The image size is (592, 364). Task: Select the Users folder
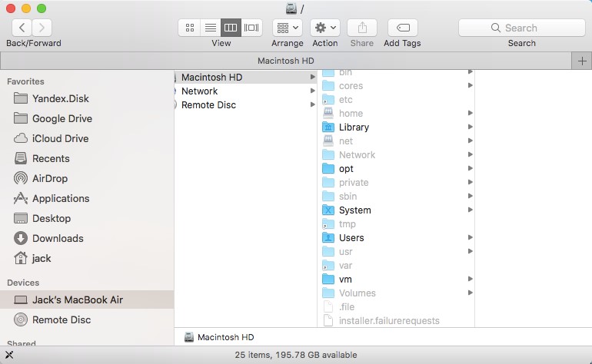(x=351, y=237)
